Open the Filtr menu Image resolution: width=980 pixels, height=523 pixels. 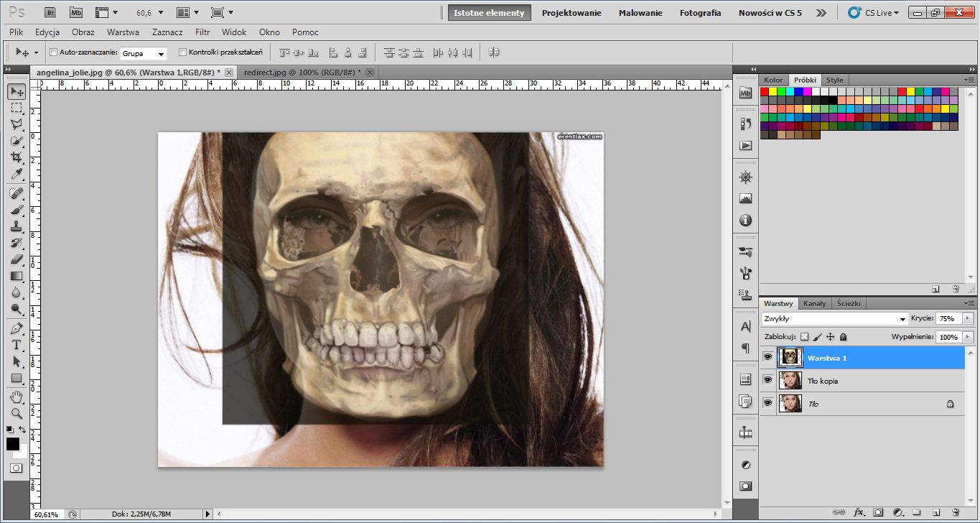[202, 32]
